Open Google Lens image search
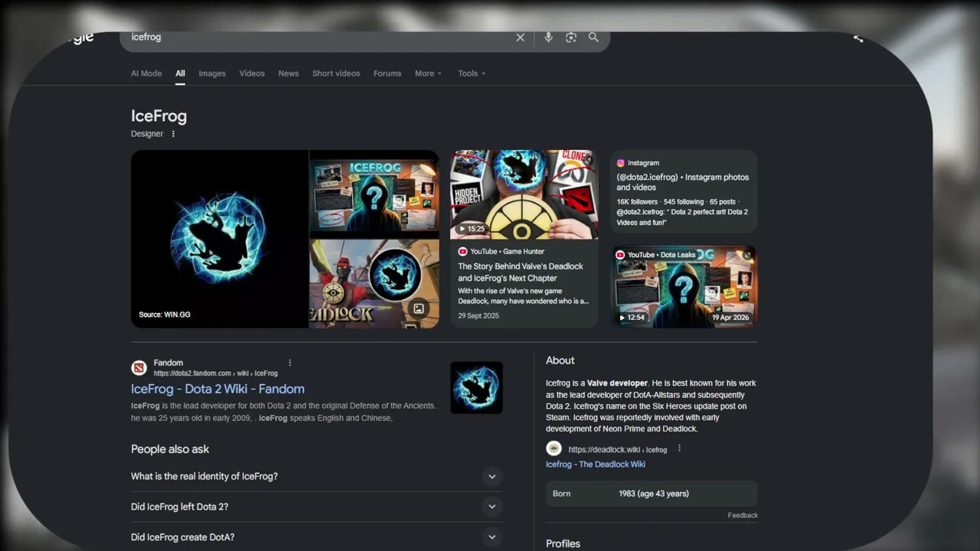Viewport: 980px width, 551px height. (x=571, y=37)
